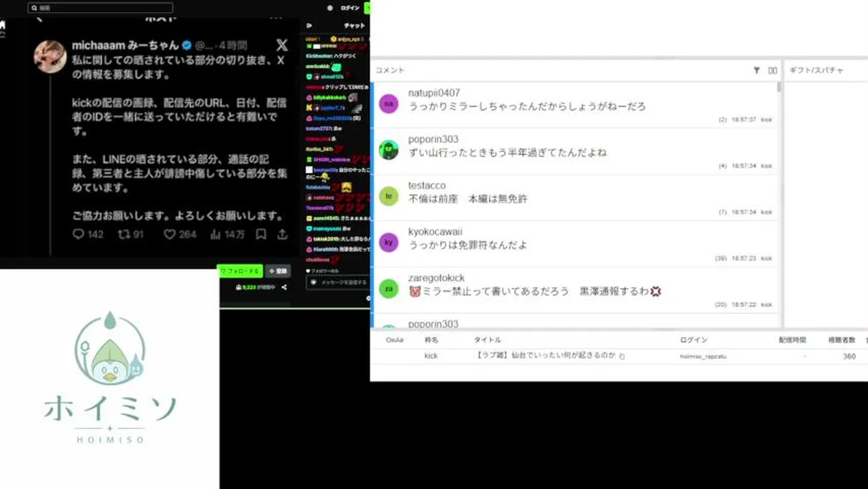Screen dimensions: 868x489
Task: Click the 枠名 column header
Action: coord(431,340)
